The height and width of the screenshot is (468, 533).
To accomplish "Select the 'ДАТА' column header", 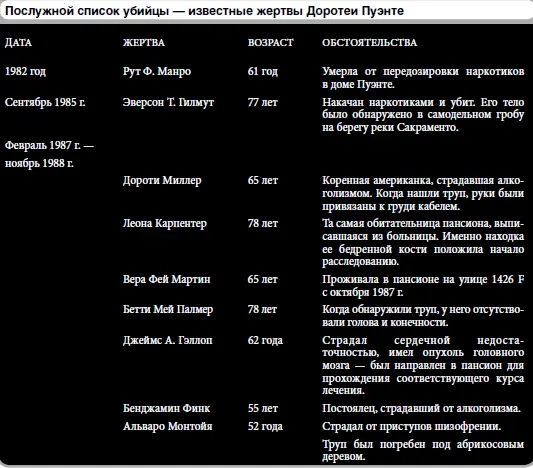I will (x=18, y=42).
